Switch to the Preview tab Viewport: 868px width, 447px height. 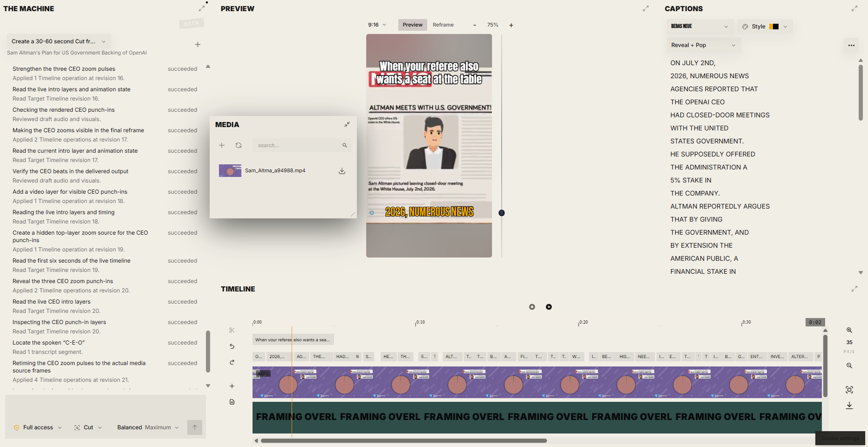pyautogui.click(x=412, y=25)
